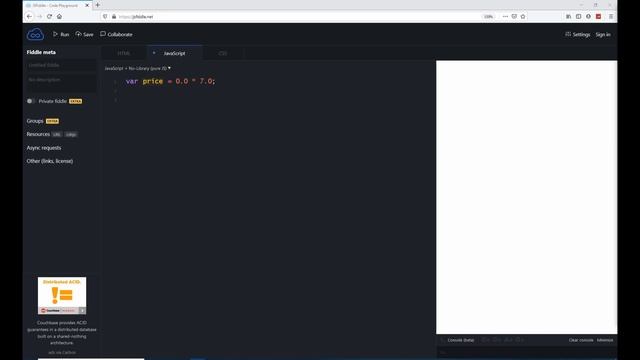Bookmark this page with the star
Viewport: 640px width, 360px height.
coord(523,16)
